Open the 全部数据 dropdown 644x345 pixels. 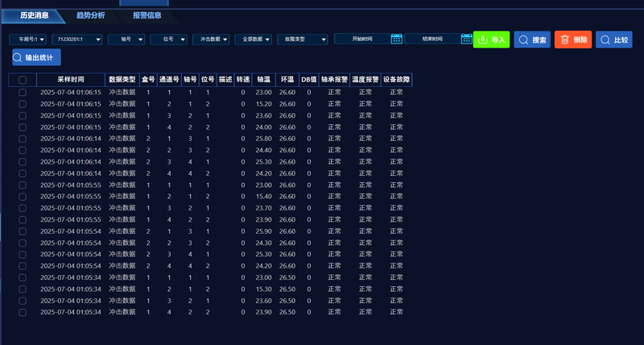tap(253, 39)
